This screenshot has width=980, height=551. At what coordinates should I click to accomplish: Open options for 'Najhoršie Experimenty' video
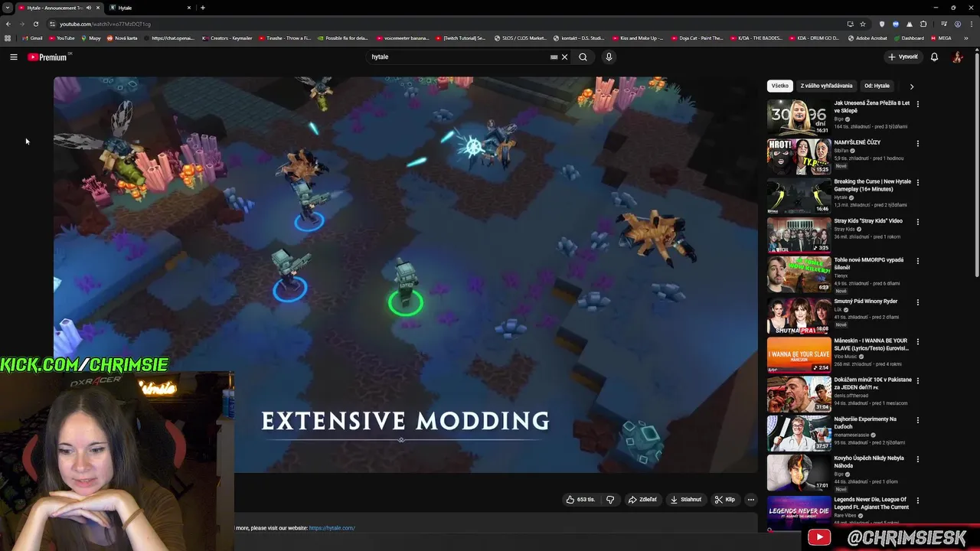click(917, 420)
